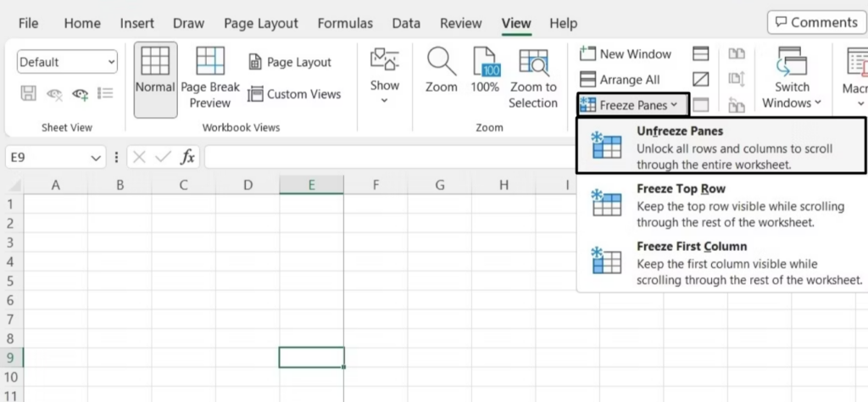Click inside the formula bar
Viewport: 868px width, 402px height.
click(390, 157)
